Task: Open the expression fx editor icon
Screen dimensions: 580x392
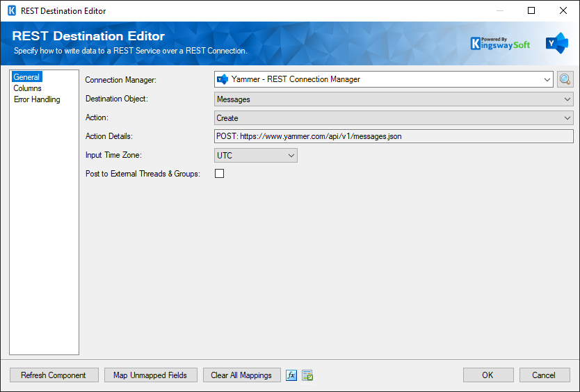Action: (291, 375)
